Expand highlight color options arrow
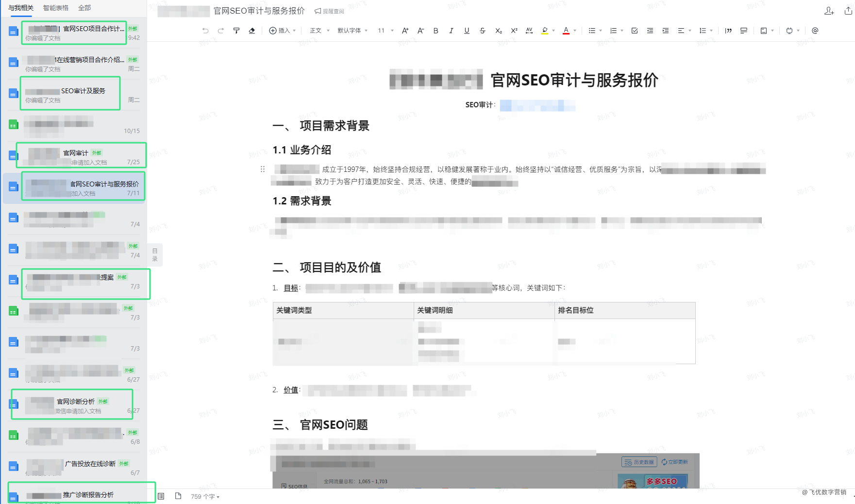855x504 pixels. 553,31
